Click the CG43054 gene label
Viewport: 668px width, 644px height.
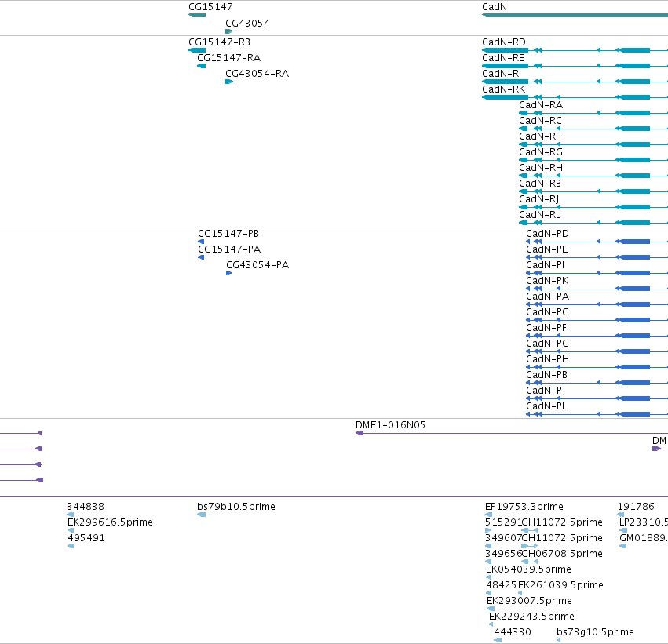247,24
